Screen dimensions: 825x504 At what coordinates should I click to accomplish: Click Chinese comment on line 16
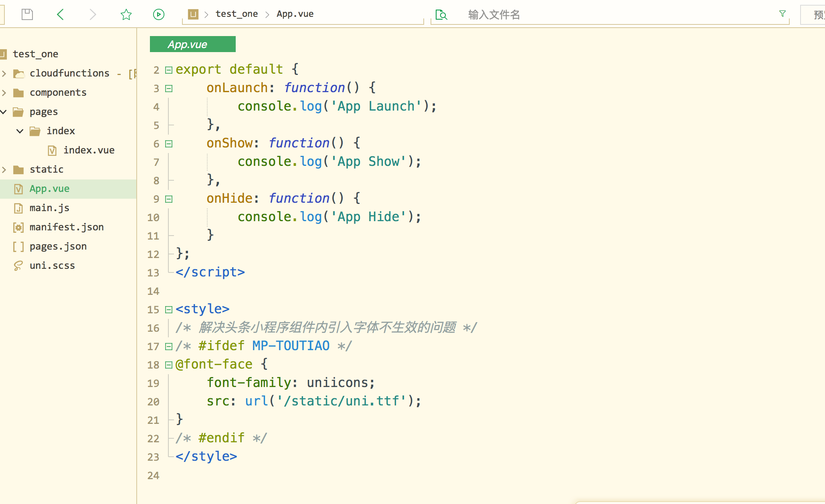point(327,327)
